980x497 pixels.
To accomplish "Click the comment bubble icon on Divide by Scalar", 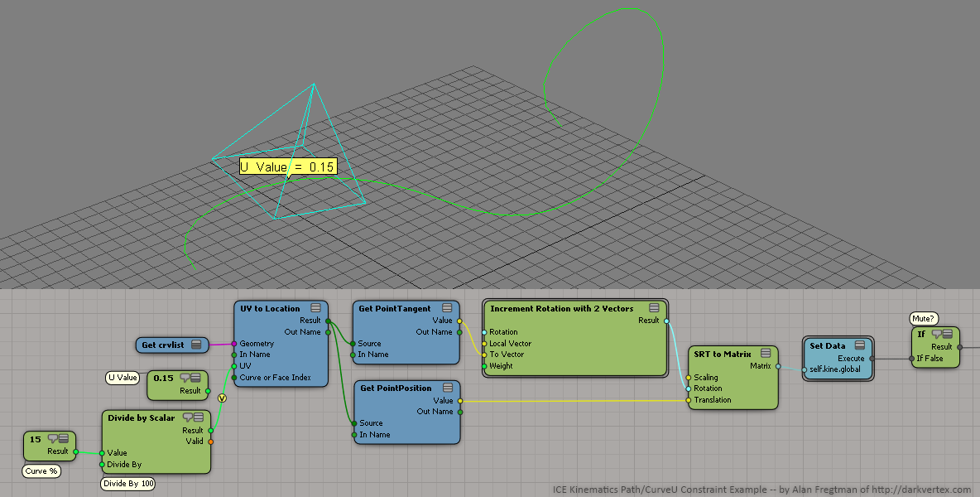I will click(188, 417).
